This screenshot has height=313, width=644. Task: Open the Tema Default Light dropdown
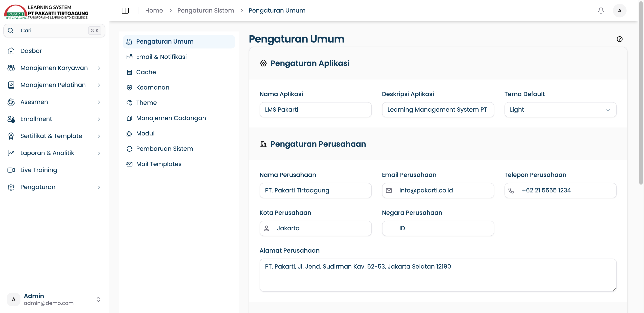(x=560, y=110)
